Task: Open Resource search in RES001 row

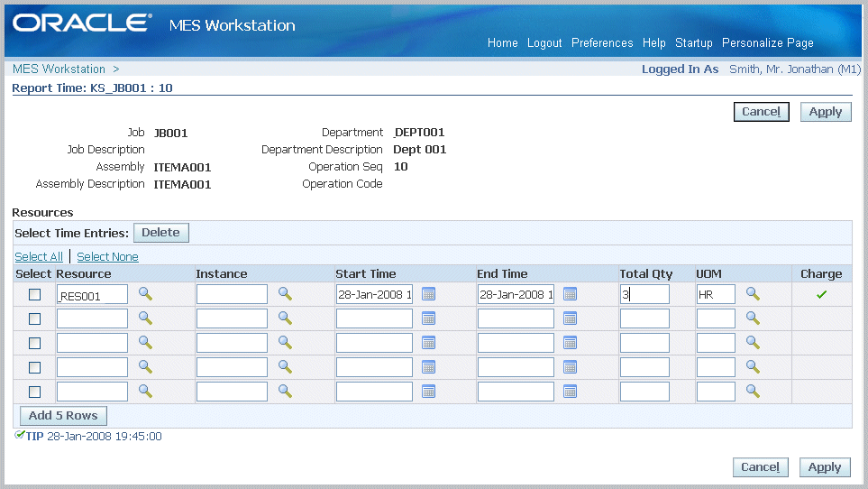Action: 146,293
